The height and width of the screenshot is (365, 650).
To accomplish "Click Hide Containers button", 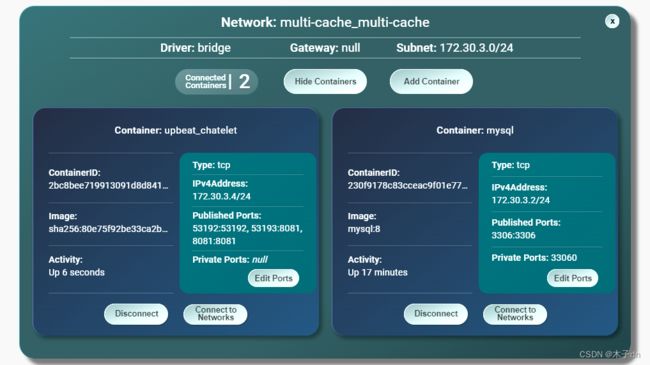I will point(325,81).
